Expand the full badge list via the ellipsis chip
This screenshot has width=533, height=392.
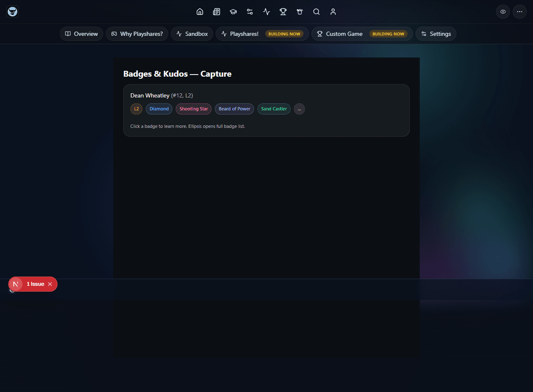tap(299, 109)
